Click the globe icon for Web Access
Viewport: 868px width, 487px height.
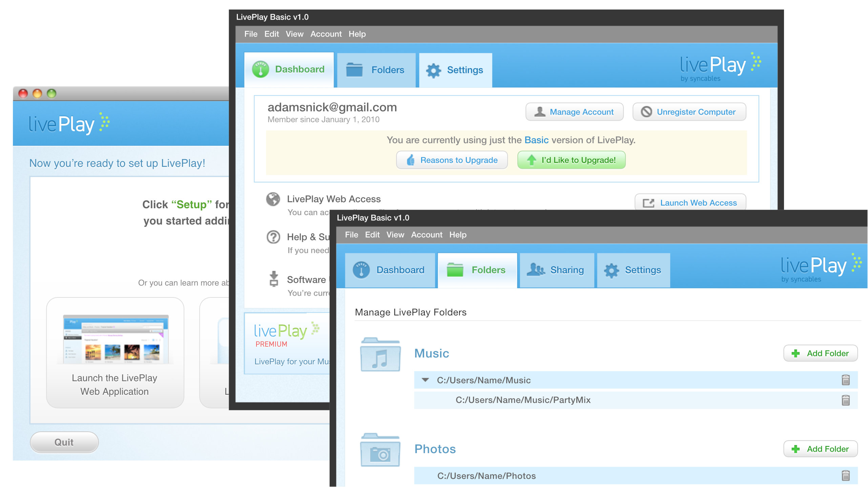(x=273, y=199)
